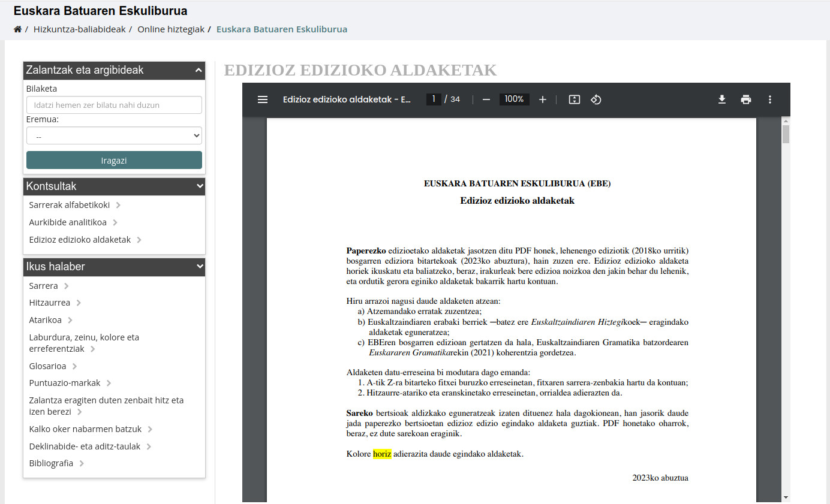The width and height of the screenshot is (830, 504).
Task: Click the 100% zoom level field
Action: click(515, 99)
